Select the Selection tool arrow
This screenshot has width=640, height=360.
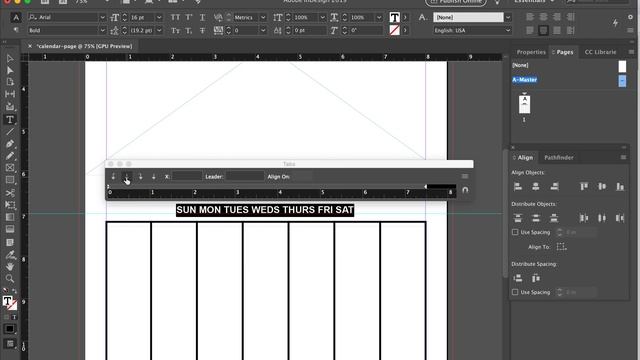pyautogui.click(x=10, y=59)
